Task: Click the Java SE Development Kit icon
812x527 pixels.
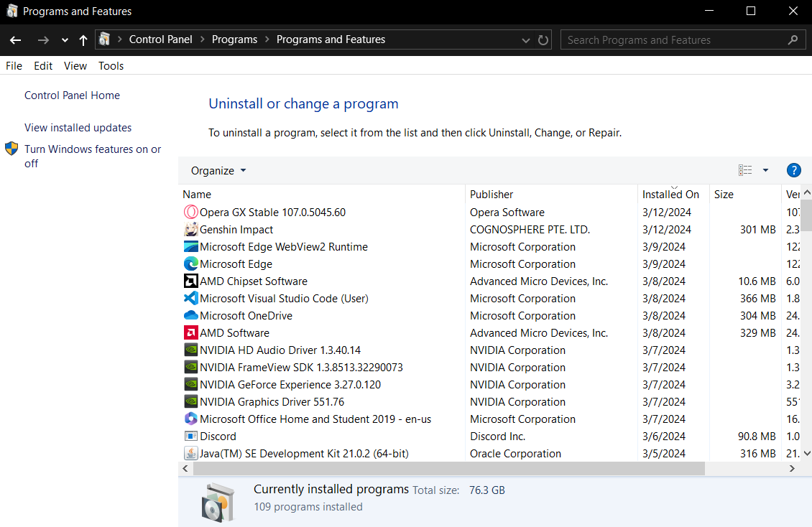Action: (x=190, y=454)
